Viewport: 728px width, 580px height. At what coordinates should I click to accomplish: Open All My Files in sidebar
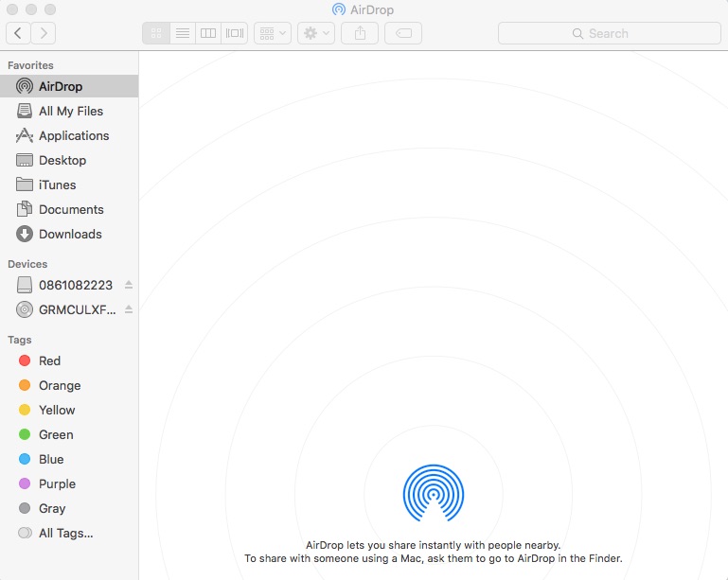point(69,111)
